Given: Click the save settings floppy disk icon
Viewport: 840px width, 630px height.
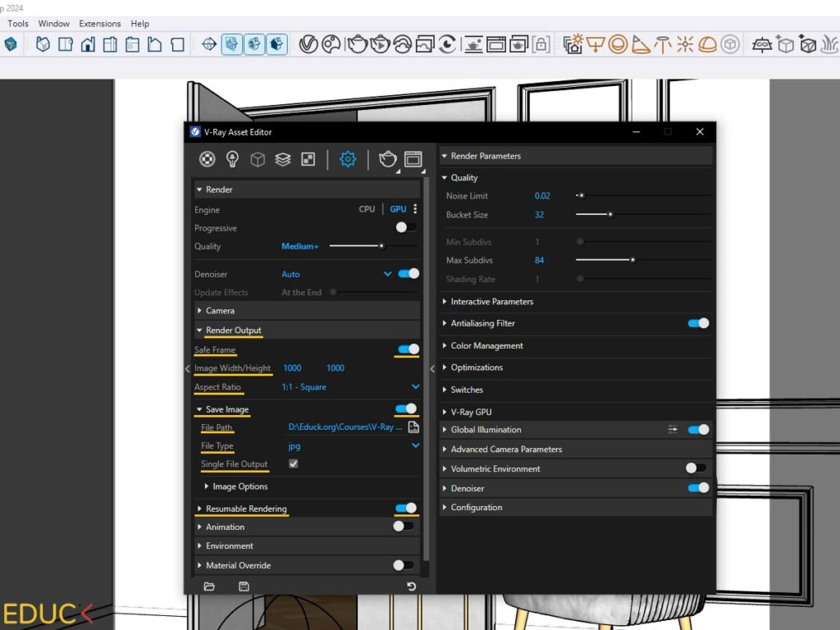Looking at the screenshot, I should click(244, 587).
